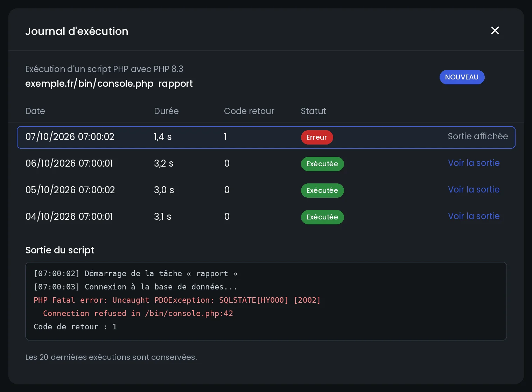Click date 04/10/2026 07:00:01
This screenshot has height=392, width=532.
click(x=69, y=217)
